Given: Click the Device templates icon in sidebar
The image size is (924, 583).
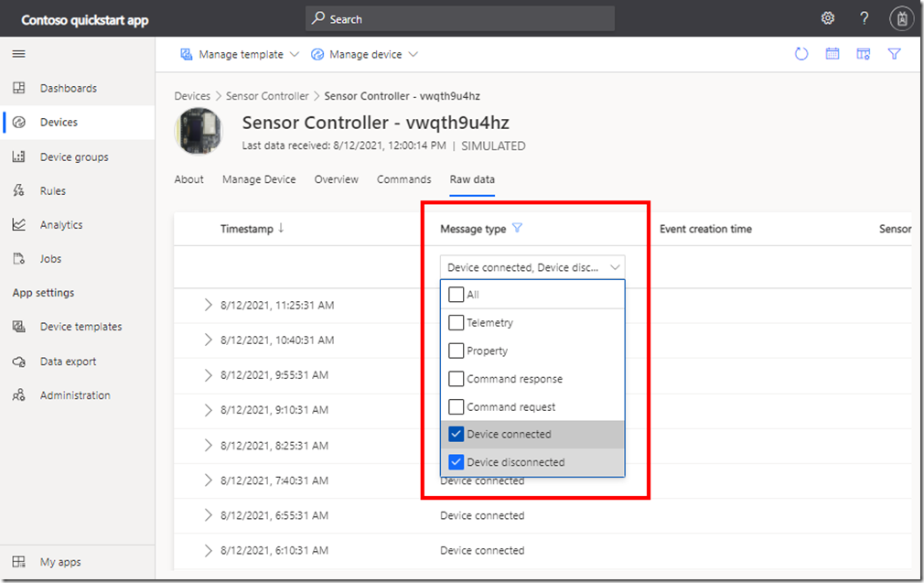Looking at the screenshot, I should click(19, 327).
